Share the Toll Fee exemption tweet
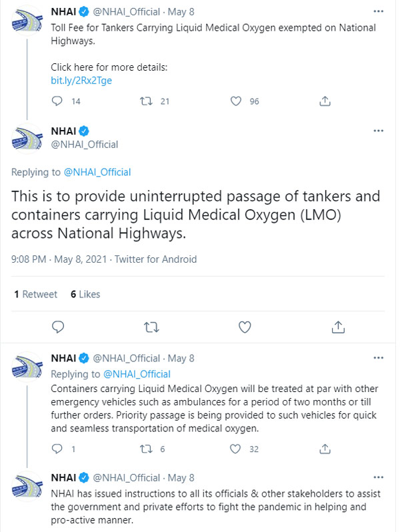The width and height of the screenshot is (400, 532). pyautogui.click(x=325, y=101)
